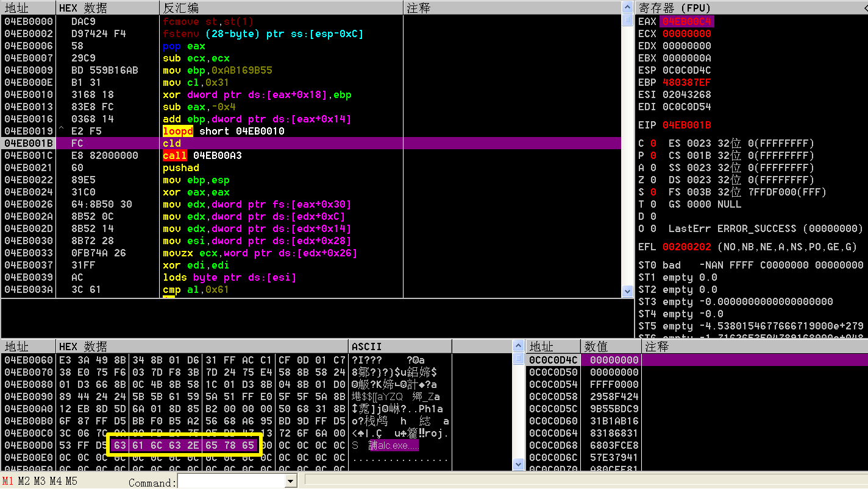Click the disassembly scrollbar thumb
The width and height of the screenshot is (868, 489).
click(x=627, y=19)
